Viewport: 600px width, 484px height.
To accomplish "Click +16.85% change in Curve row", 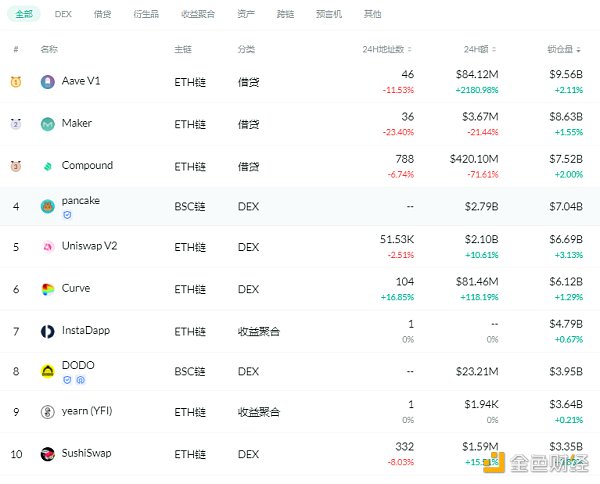I will [x=397, y=297].
